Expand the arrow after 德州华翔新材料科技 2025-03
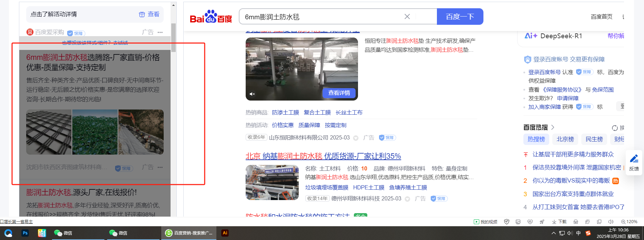This screenshot has height=240, width=644. [407, 199]
